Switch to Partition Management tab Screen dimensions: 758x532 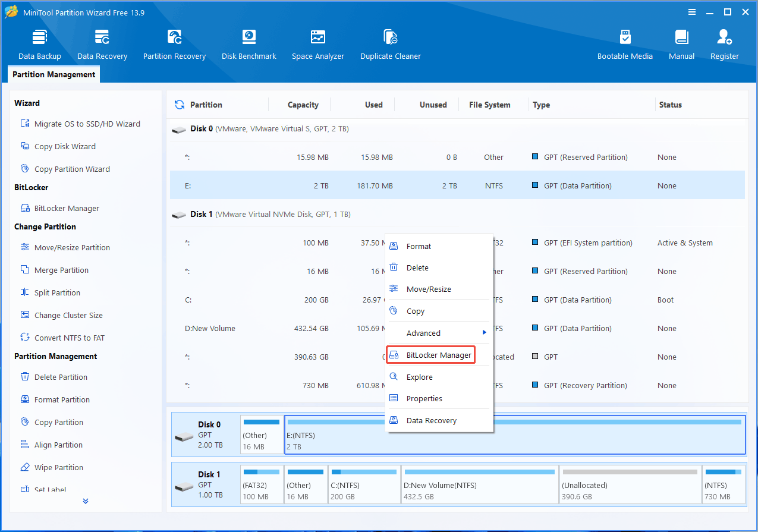pyautogui.click(x=54, y=74)
